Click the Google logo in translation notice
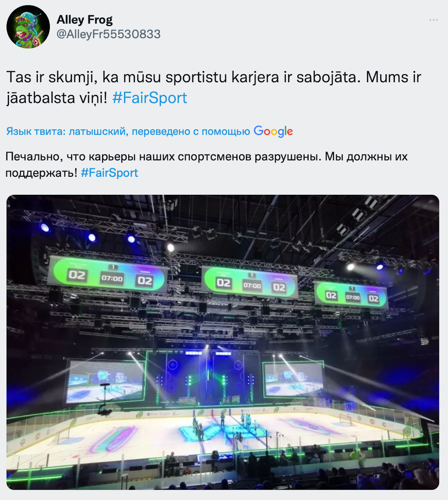 [273, 131]
